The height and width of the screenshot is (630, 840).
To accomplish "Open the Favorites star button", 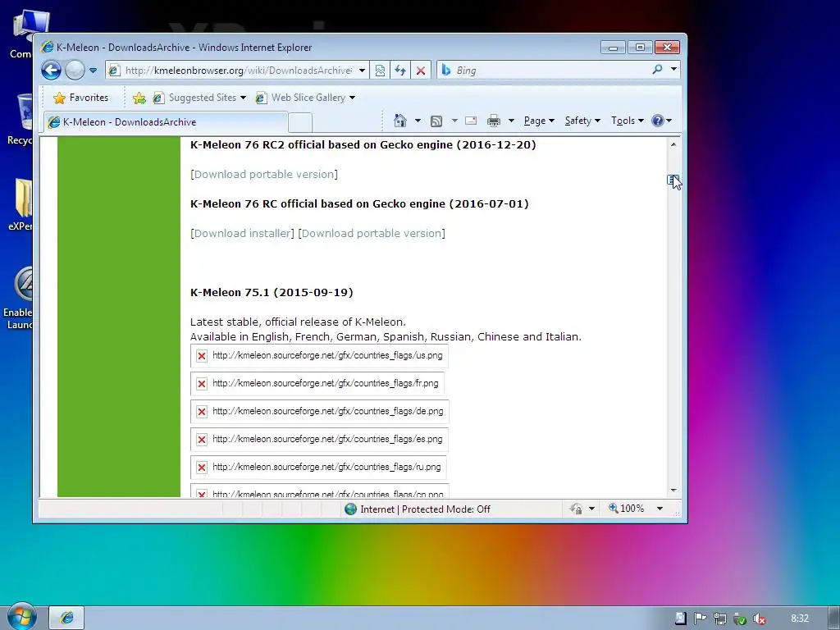I will [81, 98].
